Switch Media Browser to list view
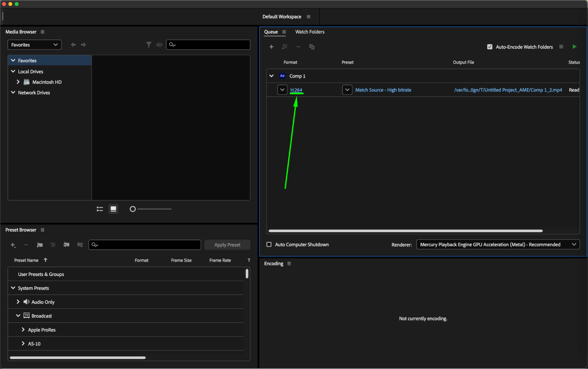Viewport: 588px width, 369px height. coord(100,209)
